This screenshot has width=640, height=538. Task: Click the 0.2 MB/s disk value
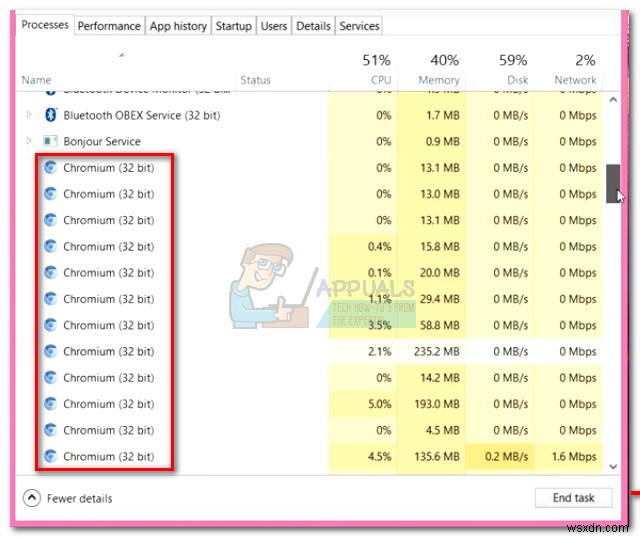[507, 456]
